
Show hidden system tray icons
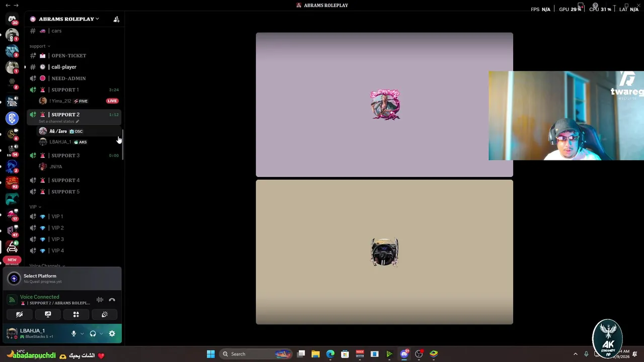coord(576,354)
